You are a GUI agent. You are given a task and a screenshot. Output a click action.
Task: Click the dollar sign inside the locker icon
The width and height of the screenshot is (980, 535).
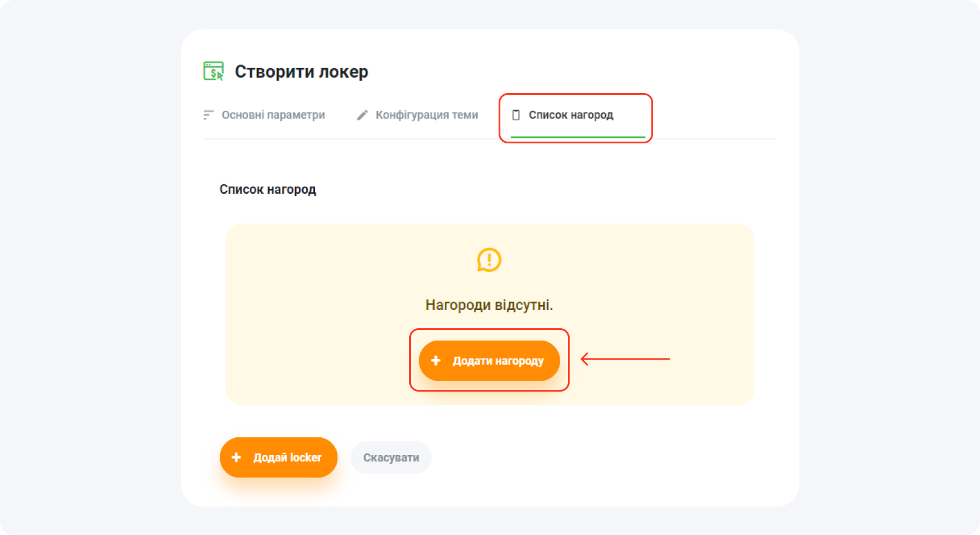[212, 73]
